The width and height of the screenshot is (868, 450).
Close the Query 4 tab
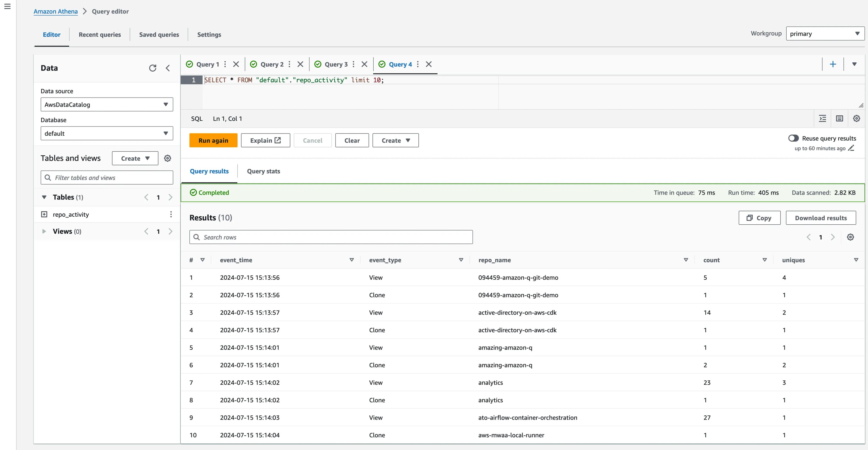[x=429, y=64]
